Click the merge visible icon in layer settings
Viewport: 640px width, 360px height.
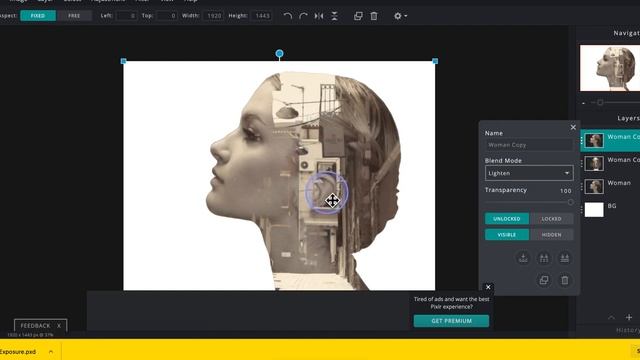point(544,258)
